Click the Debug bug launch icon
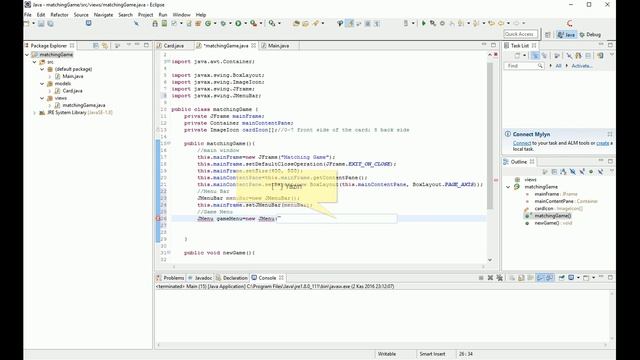 click(x=223, y=24)
